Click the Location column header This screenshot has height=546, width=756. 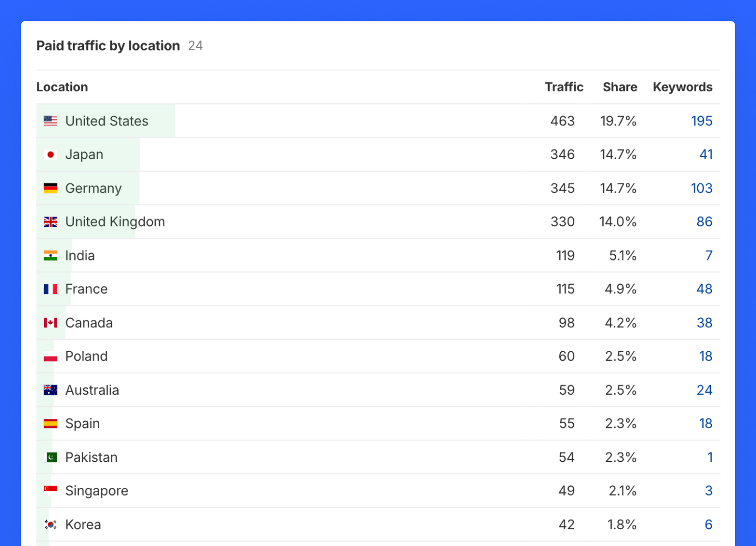click(x=62, y=87)
